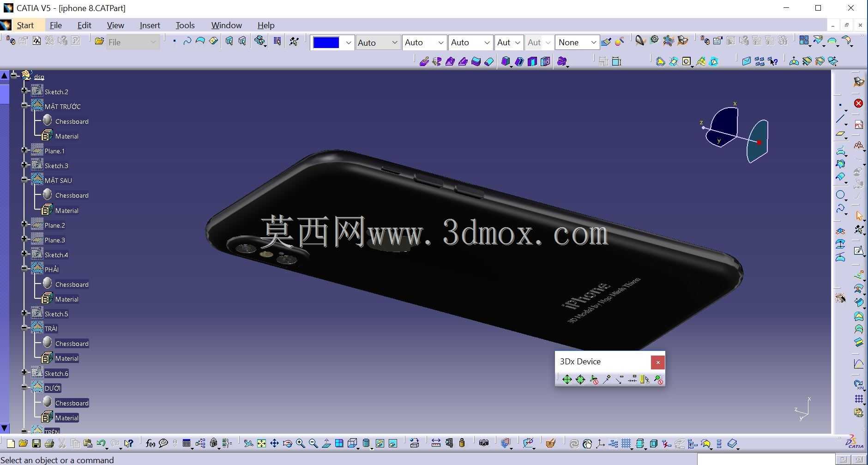The image size is (868, 465).
Task: Select Plane.1 in the tree
Action: 54,151
